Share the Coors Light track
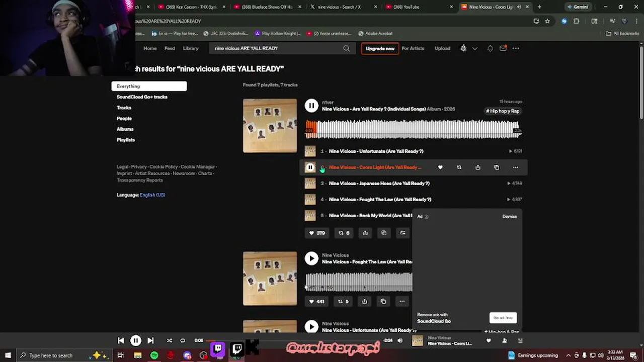 [478, 167]
